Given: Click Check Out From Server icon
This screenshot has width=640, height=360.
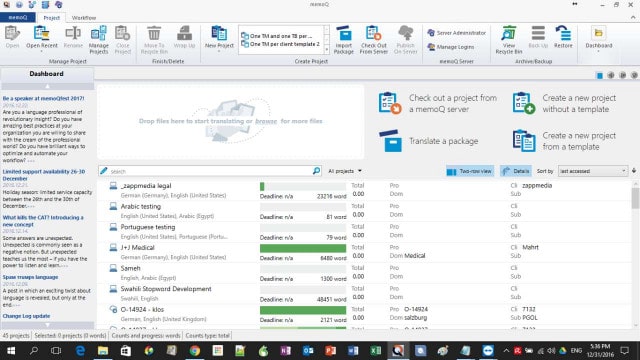Looking at the screenshot, I should (373, 39).
